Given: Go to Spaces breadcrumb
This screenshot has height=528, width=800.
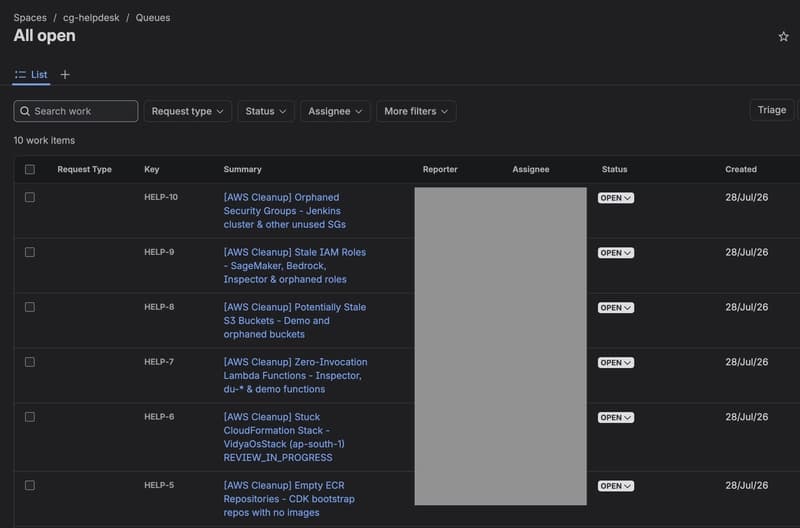Looking at the screenshot, I should point(30,18).
